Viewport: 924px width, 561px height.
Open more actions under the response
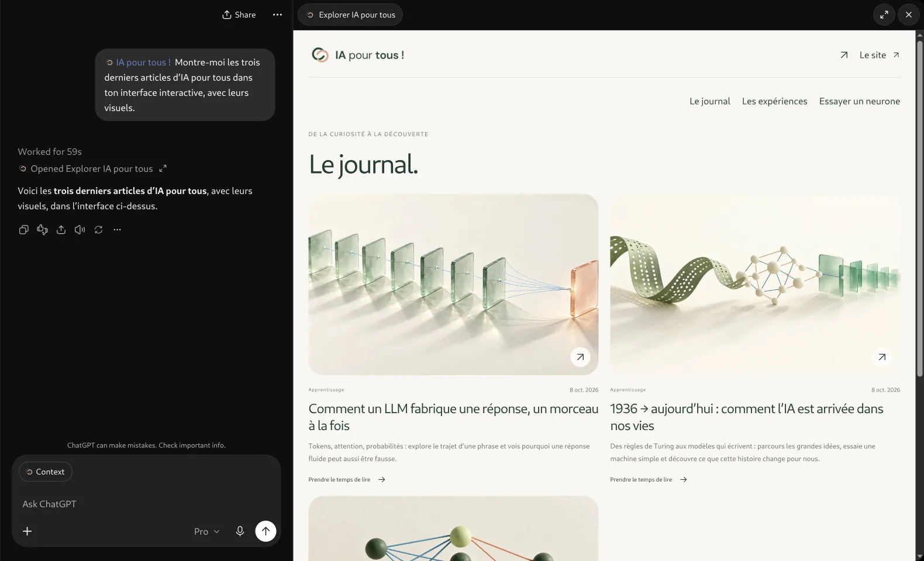point(117,230)
